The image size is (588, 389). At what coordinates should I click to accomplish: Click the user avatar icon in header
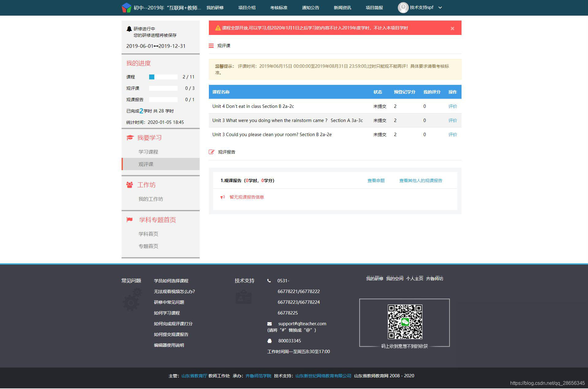tap(403, 8)
